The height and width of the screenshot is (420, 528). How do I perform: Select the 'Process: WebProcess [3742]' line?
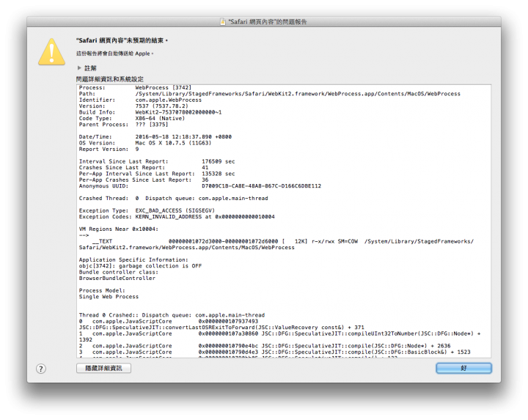tap(135, 88)
